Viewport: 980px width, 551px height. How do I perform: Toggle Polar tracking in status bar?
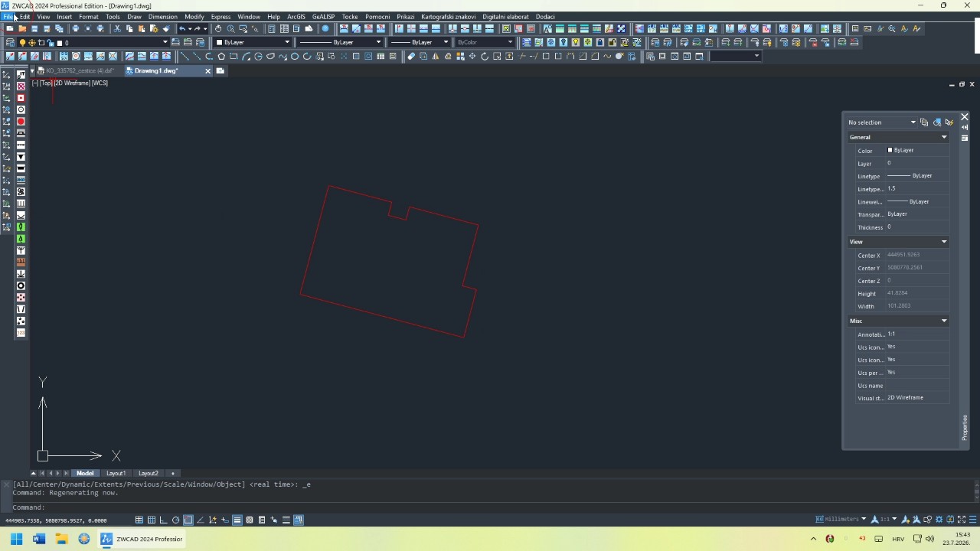click(x=176, y=520)
